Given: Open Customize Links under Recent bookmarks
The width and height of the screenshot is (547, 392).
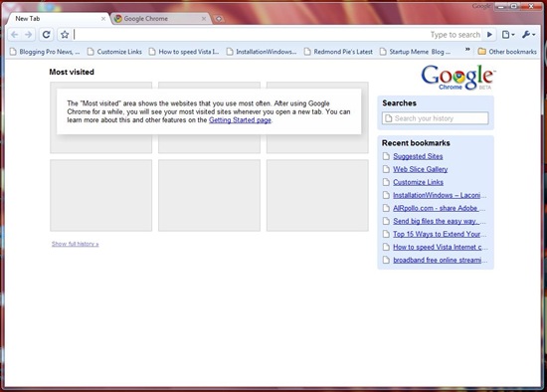Looking at the screenshot, I should (x=419, y=182).
